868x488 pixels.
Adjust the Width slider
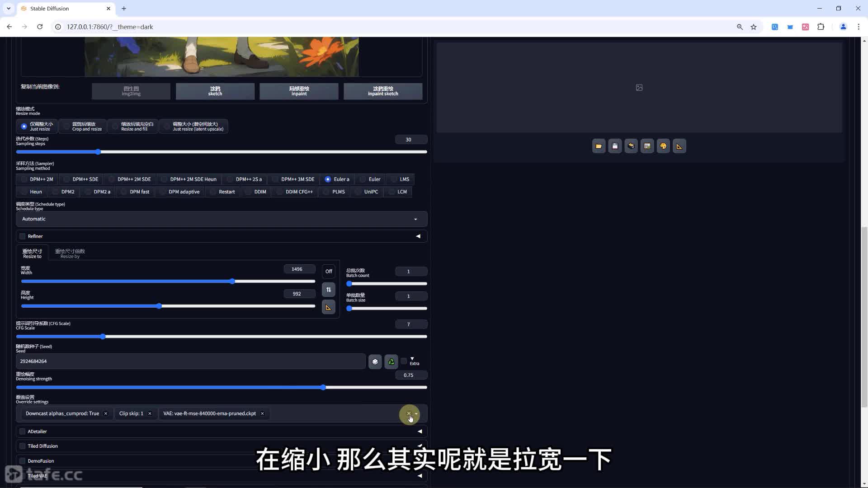(168, 282)
